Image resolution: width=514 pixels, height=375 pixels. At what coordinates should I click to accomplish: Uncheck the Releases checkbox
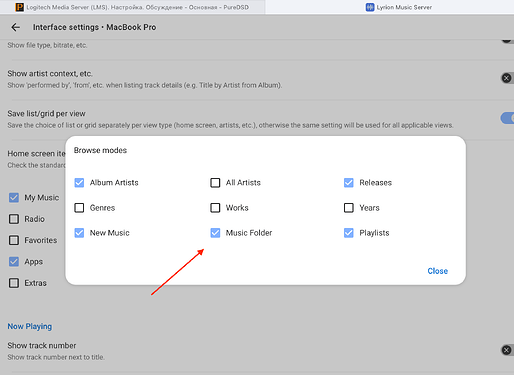point(349,183)
